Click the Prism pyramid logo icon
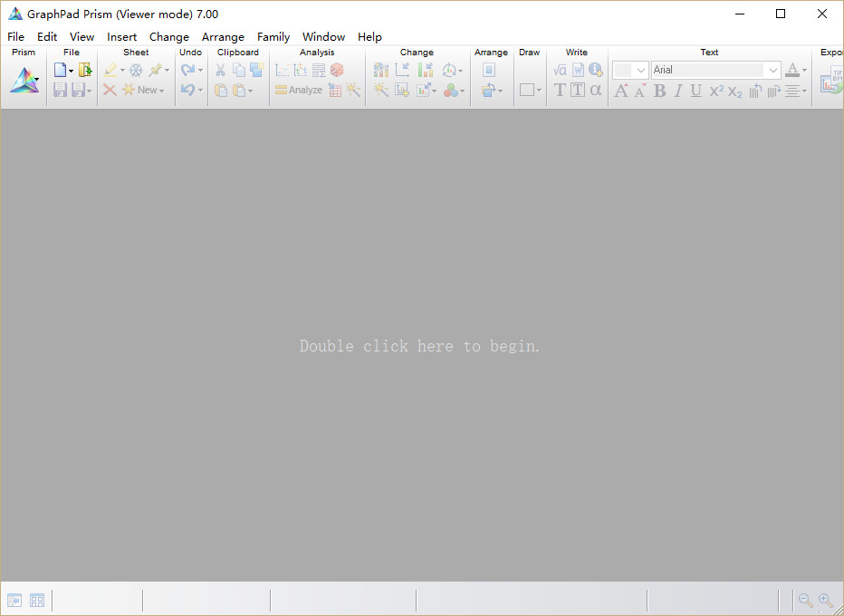 pos(24,80)
